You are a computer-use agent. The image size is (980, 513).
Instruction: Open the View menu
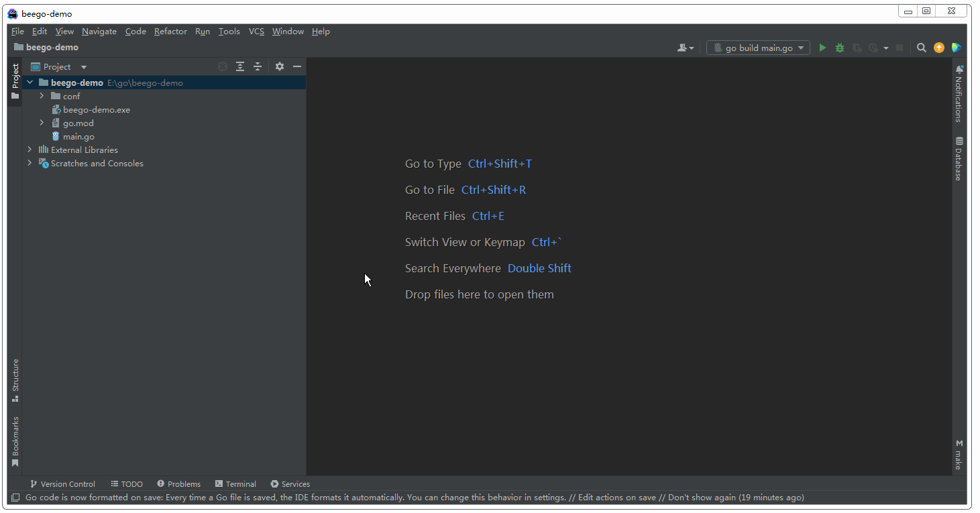[64, 32]
